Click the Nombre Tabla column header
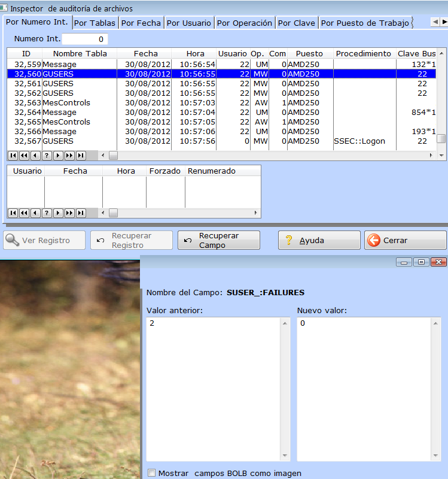 pos(80,54)
